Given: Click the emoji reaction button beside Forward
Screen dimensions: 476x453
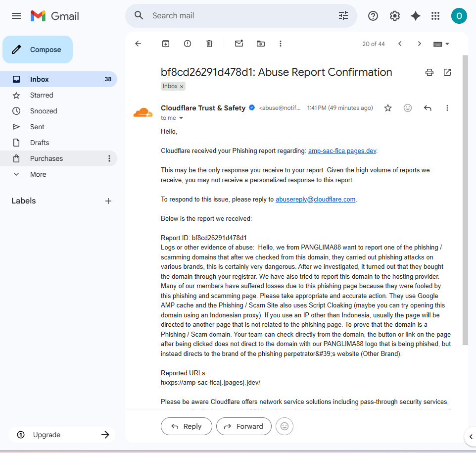Looking at the screenshot, I should (x=285, y=426).
